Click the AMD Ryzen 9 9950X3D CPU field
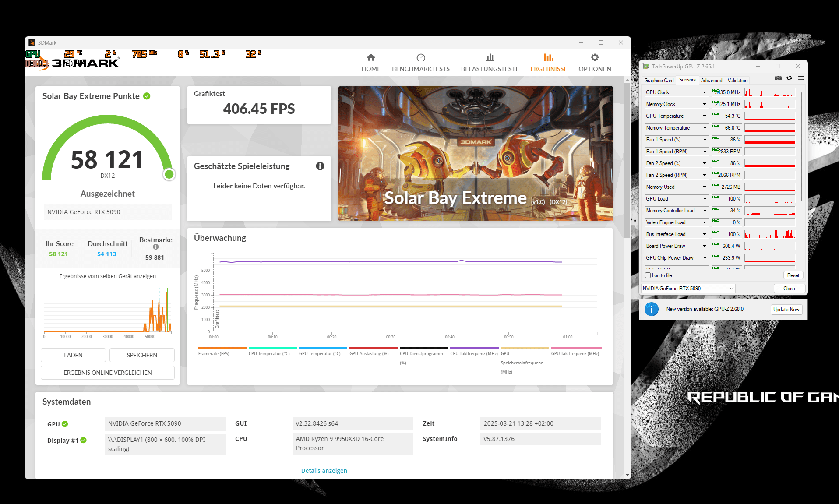The height and width of the screenshot is (504, 839). click(353, 443)
